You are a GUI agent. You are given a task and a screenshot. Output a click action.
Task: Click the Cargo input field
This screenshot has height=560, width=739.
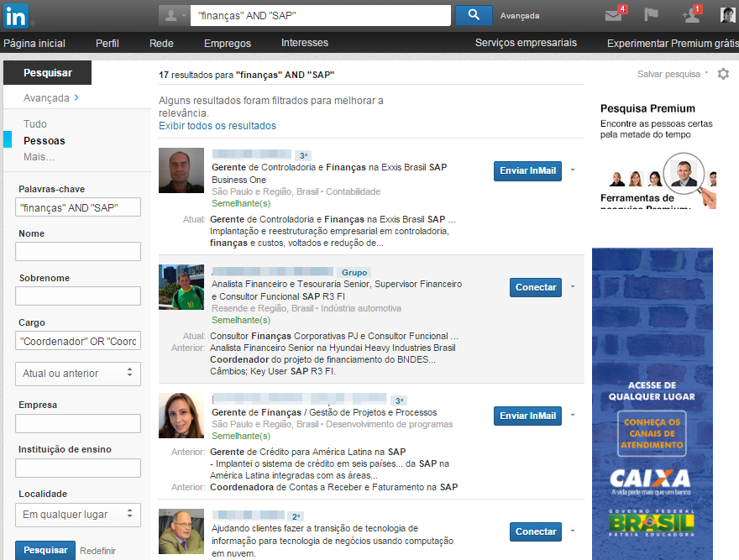click(78, 340)
